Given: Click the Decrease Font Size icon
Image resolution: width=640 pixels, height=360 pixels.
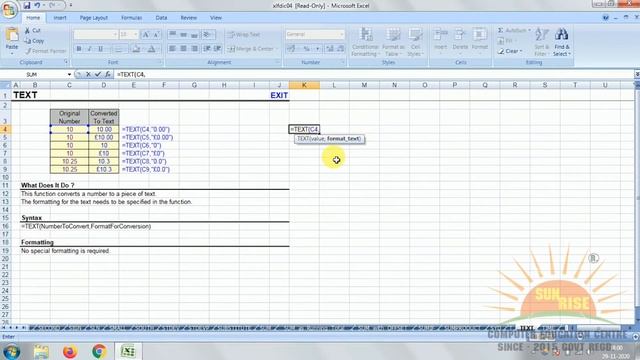Looking at the screenshot, I should pos(156,35).
